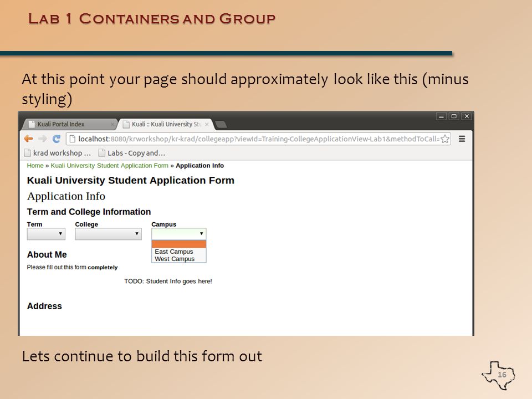Collapse the Campus dropdown
This screenshot has width=532, height=399.
[x=179, y=234]
